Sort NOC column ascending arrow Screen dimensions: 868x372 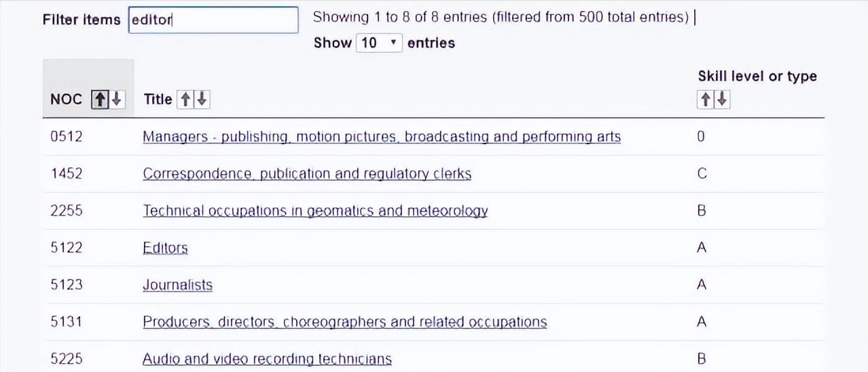click(x=99, y=99)
